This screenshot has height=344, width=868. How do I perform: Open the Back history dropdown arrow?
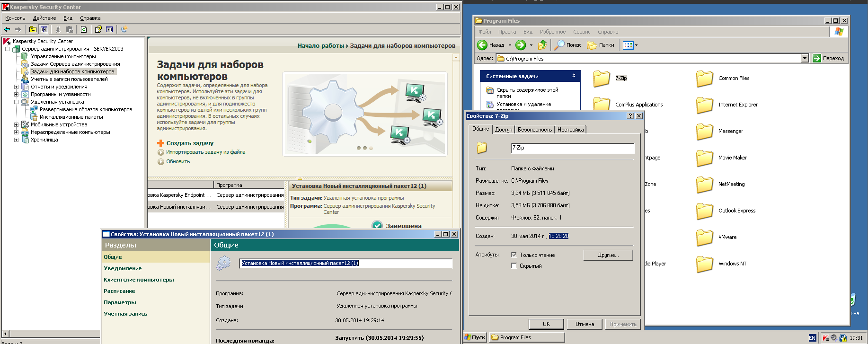[x=510, y=45]
